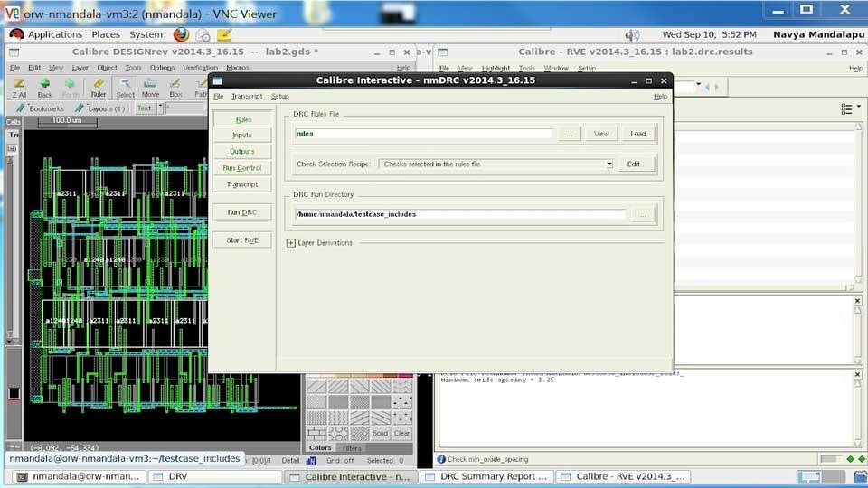Screen dimensions: 868x488
Task: Browse for the DRC rules file
Action: [569, 134]
